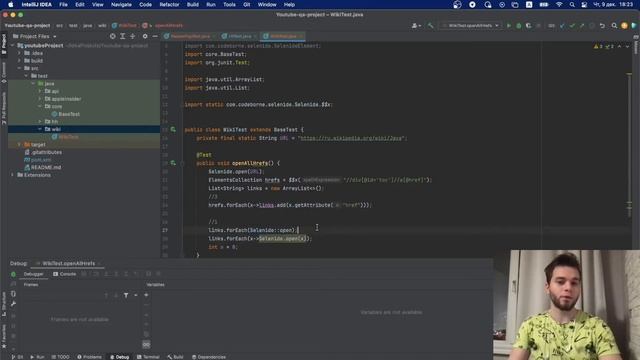640x360 pixels.
Task: Click the Build project hammer icon
Action: click(x=431, y=26)
